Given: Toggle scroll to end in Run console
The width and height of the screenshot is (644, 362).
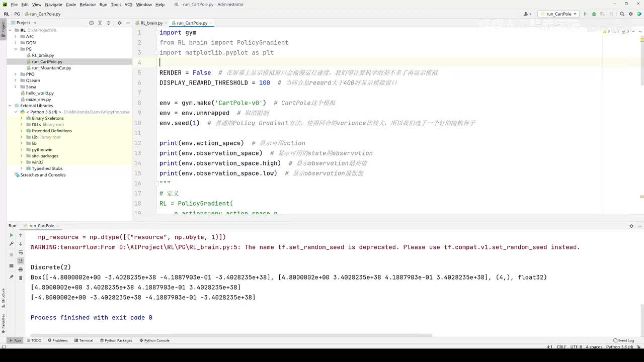Looking at the screenshot, I should 21,261.
